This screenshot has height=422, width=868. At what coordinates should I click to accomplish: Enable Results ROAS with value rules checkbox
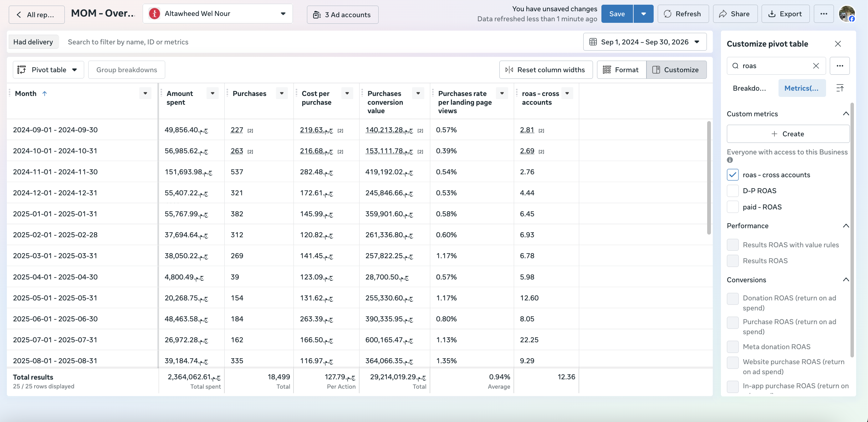point(733,245)
